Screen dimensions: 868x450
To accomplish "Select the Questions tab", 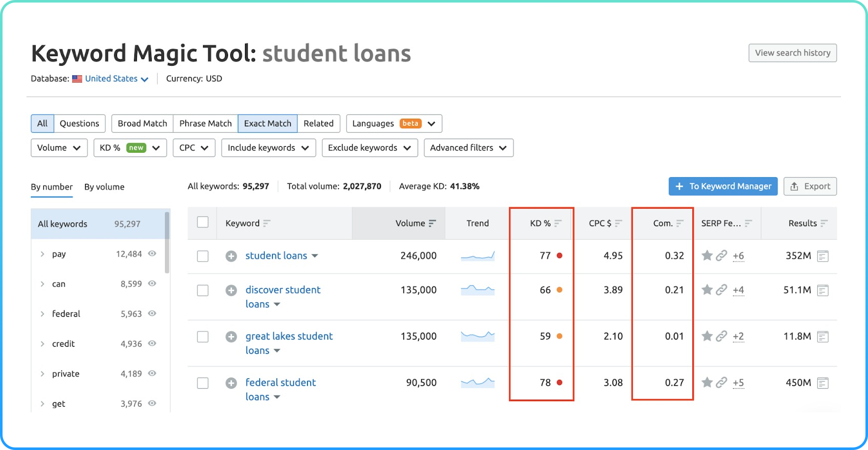I will click(x=79, y=123).
